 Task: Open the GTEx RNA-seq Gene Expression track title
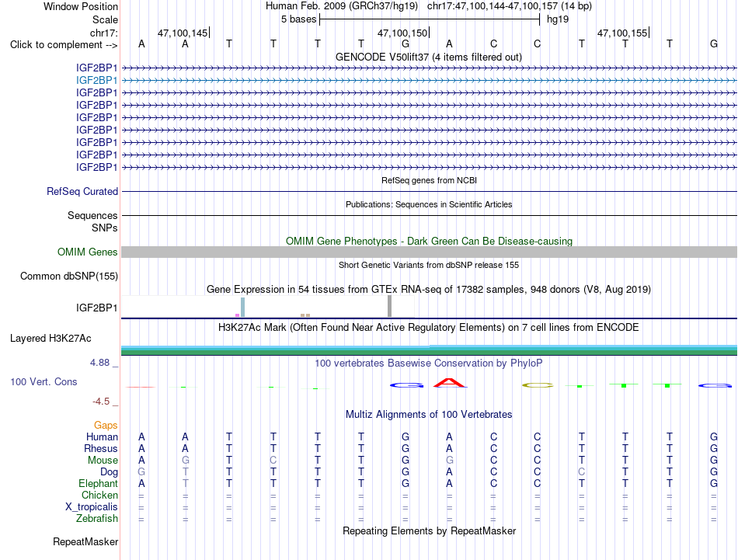click(429, 290)
